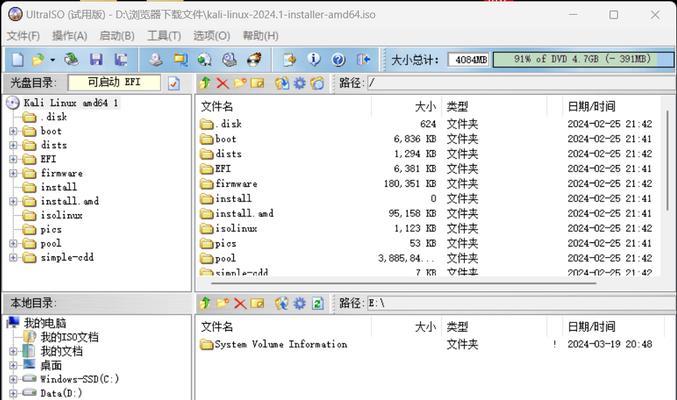Click the red X delete icon in the image pane toolbar
Viewport: 677px width, 400px height.
[x=222, y=83]
